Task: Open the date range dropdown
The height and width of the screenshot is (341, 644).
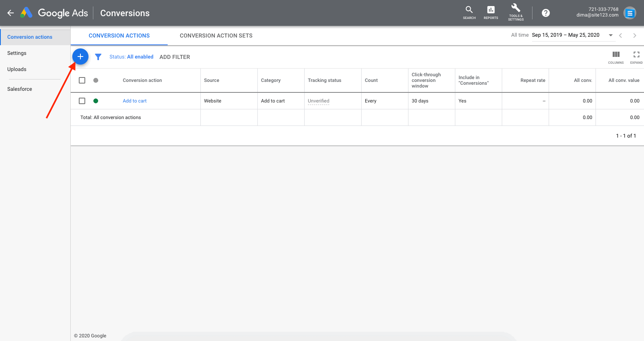Action: click(573, 36)
